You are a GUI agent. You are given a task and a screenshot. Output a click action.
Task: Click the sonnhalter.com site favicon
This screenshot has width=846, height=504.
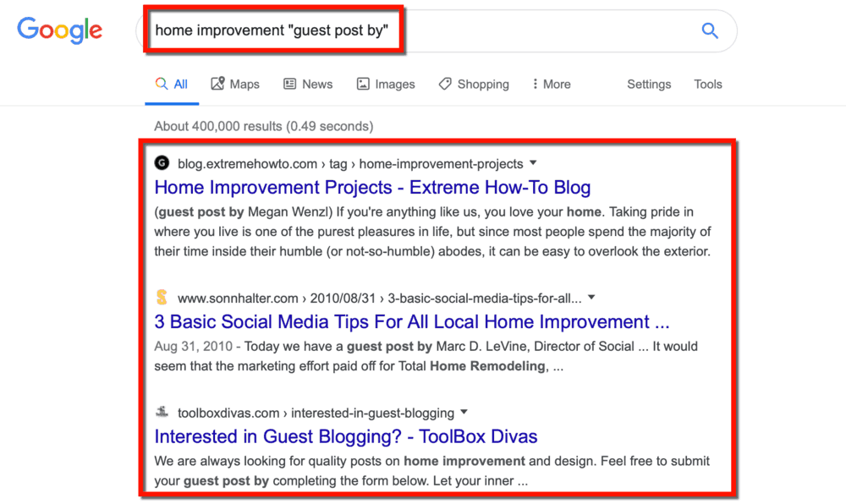(x=161, y=298)
